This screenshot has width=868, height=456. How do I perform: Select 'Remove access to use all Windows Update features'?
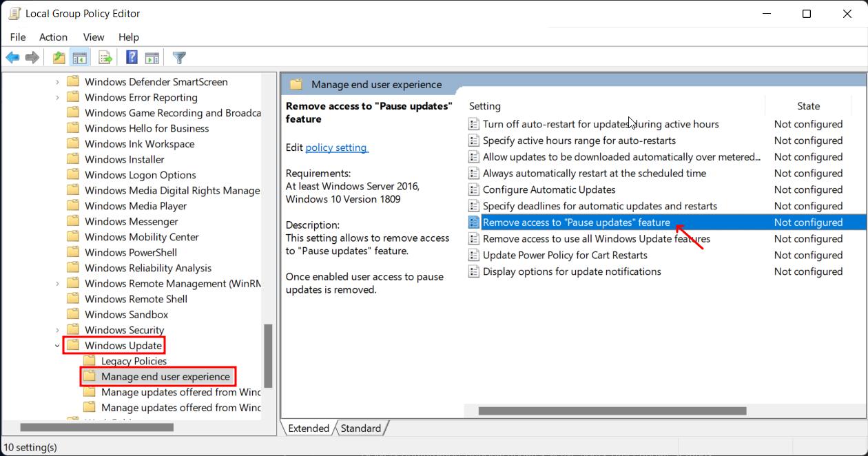[x=597, y=238]
